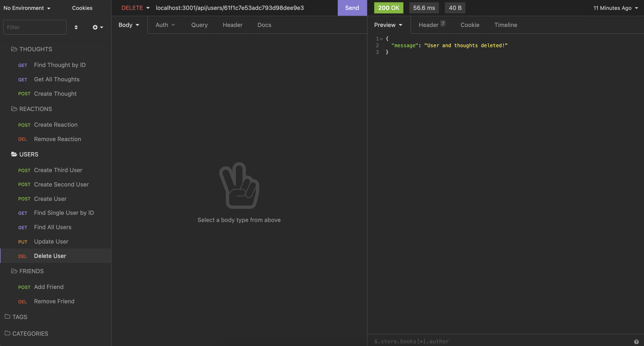Image resolution: width=644 pixels, height=346 pixels.
Task: Select the Update User PUT request
Action: click(51, 242)
